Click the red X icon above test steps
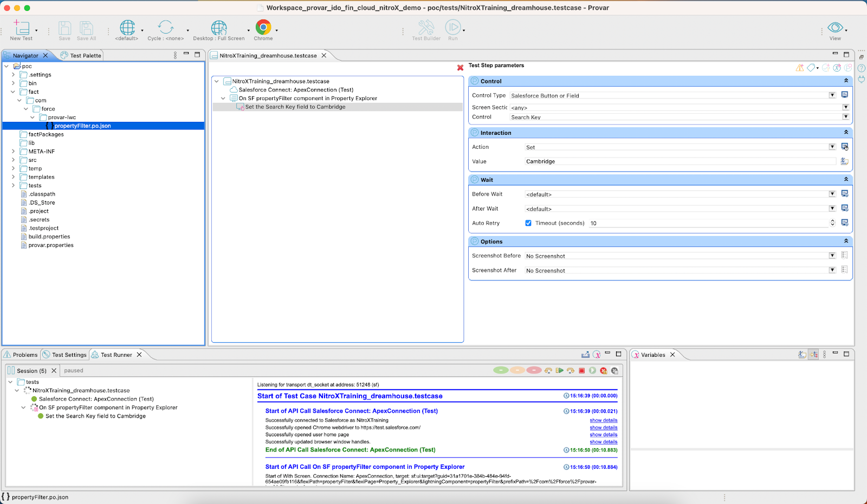The image size is (867, 504). (x=460, y=68)
